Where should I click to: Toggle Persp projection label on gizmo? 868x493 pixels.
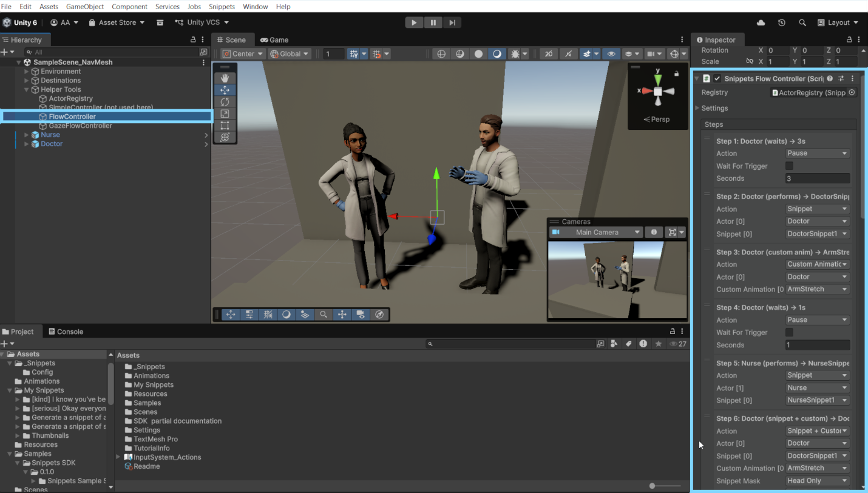click(x=657, y=119)
